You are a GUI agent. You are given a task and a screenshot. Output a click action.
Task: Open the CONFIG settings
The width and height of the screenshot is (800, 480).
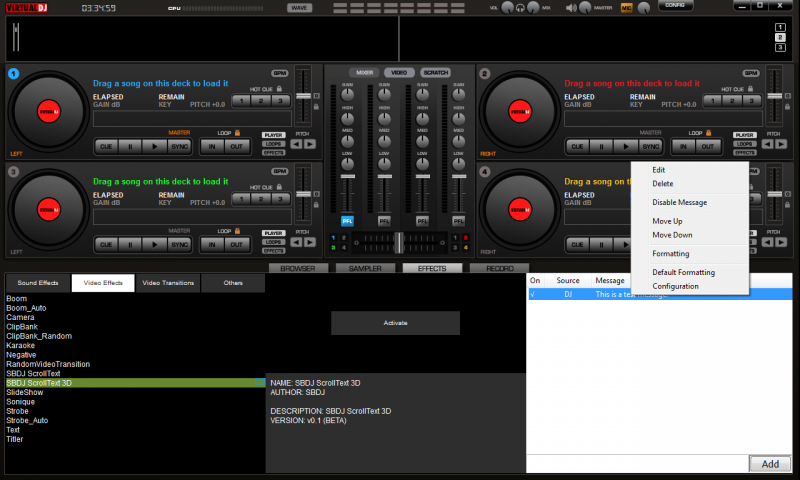coord(675,5)
